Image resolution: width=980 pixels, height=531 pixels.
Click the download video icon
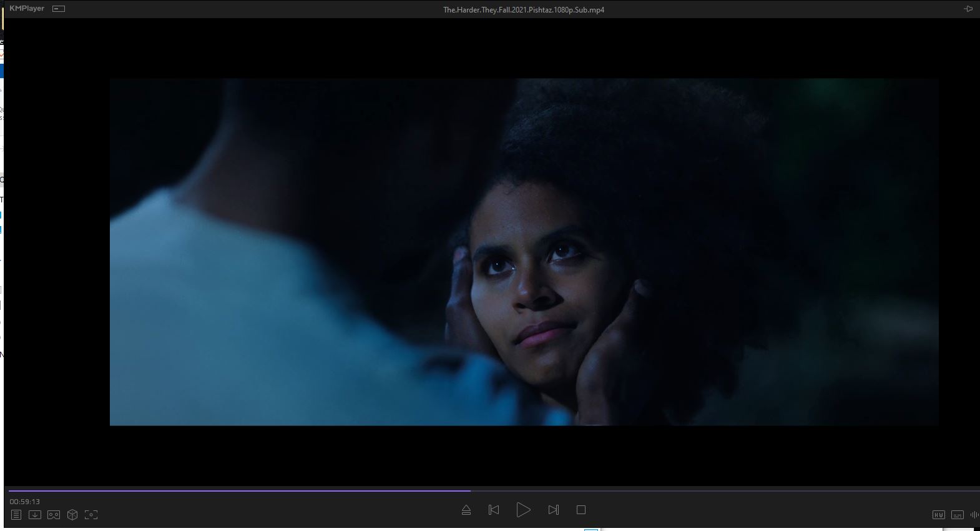pos(35,515)
